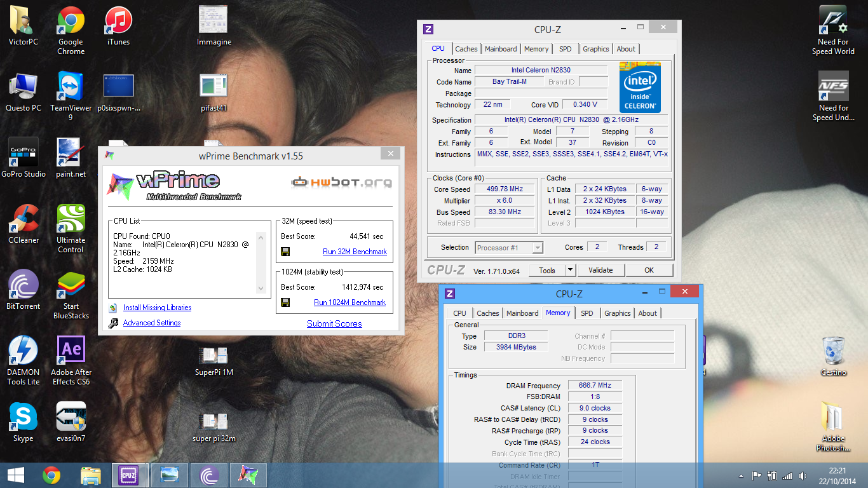The height and width of the screenshot is (488, 868).
Task: Select About tab in lower CPU-Z window
Action: click(648, 313)
